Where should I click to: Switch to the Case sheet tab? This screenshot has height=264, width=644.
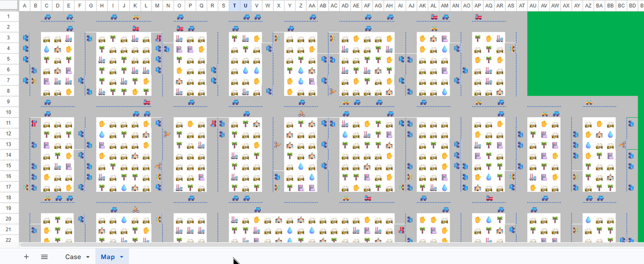[73, 257]
